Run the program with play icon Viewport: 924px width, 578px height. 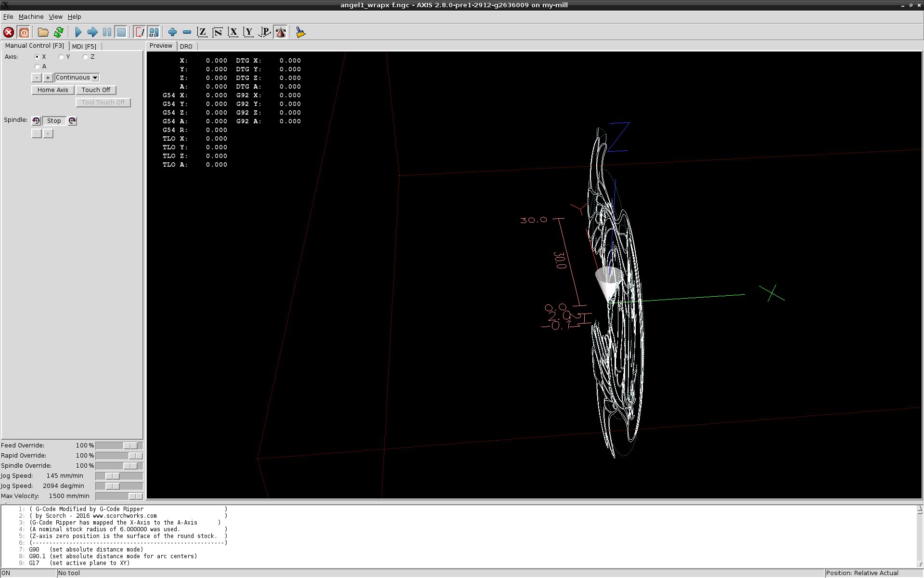point(78,32)
